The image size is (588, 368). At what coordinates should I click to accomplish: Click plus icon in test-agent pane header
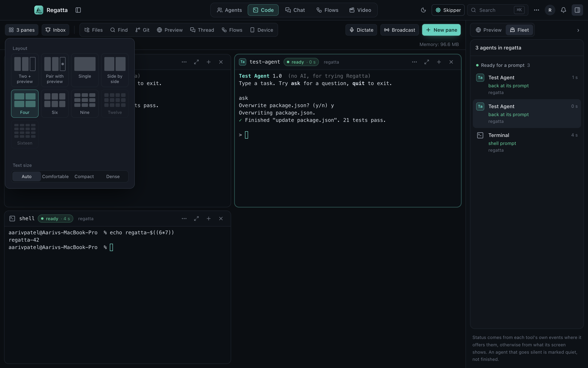(439, 62)
